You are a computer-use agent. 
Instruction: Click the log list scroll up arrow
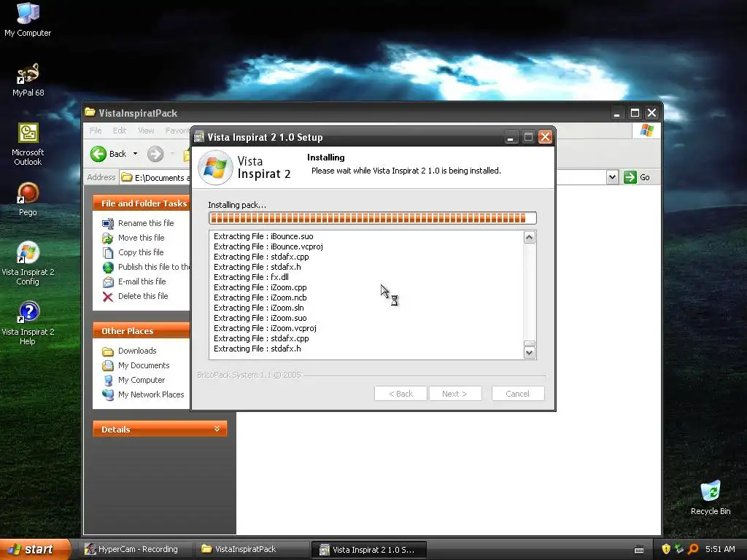point(530,237)
